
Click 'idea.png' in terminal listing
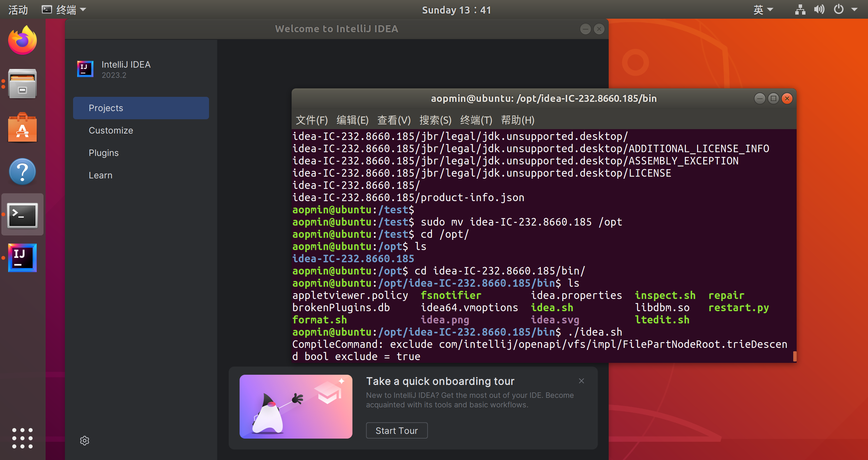(445, 320)
